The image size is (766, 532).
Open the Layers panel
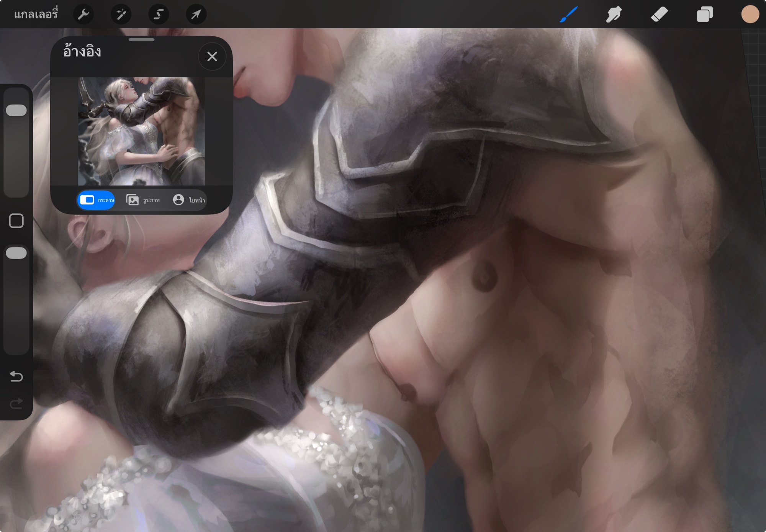click(704, 15)
